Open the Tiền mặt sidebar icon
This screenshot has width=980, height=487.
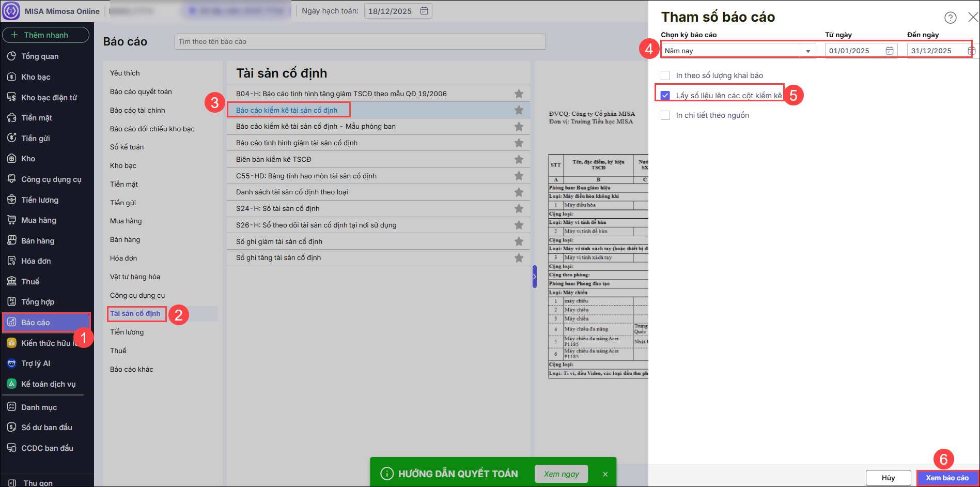point(11,117)
